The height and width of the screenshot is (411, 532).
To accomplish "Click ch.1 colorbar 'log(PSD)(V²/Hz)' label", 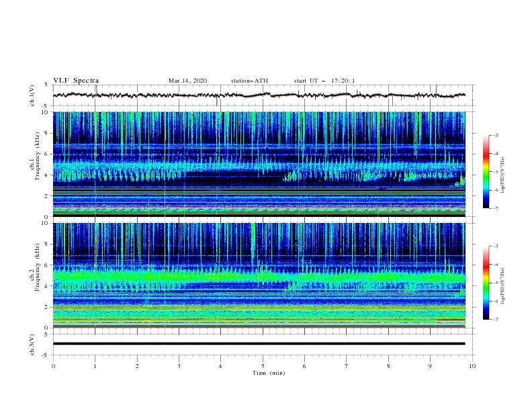I will click(503, 175).
